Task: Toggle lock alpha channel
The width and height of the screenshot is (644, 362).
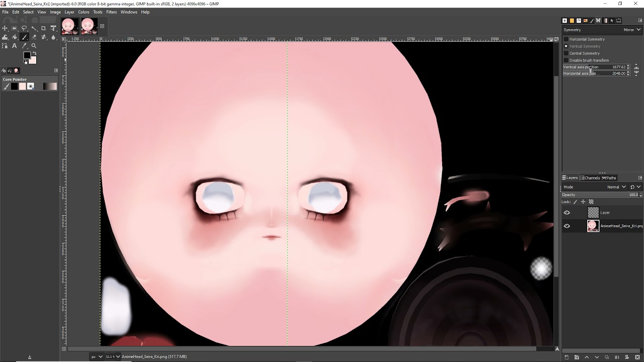Action: click(591, 202)
